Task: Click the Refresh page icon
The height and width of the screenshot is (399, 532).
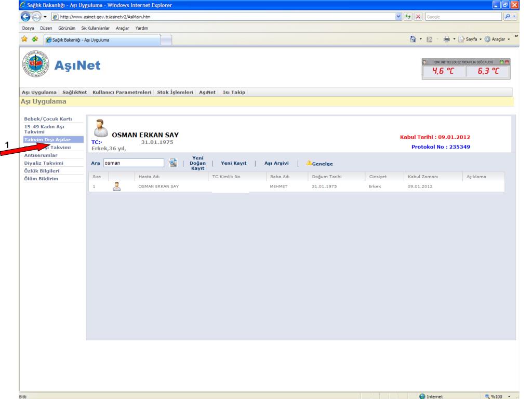Action: (408, 16)
